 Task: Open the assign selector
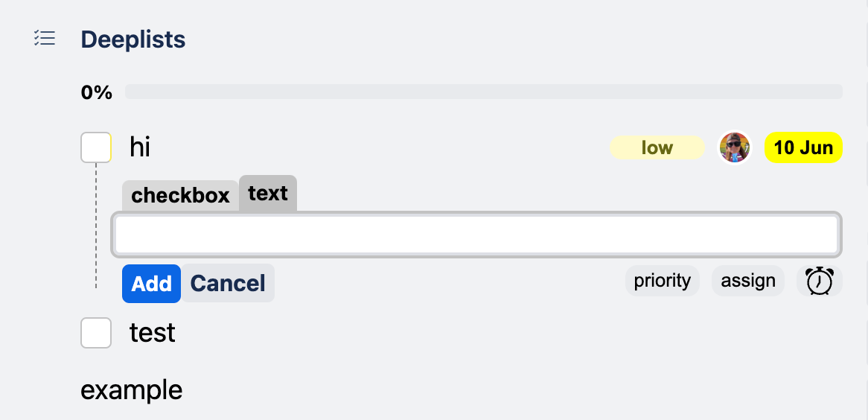click(748, 281)
